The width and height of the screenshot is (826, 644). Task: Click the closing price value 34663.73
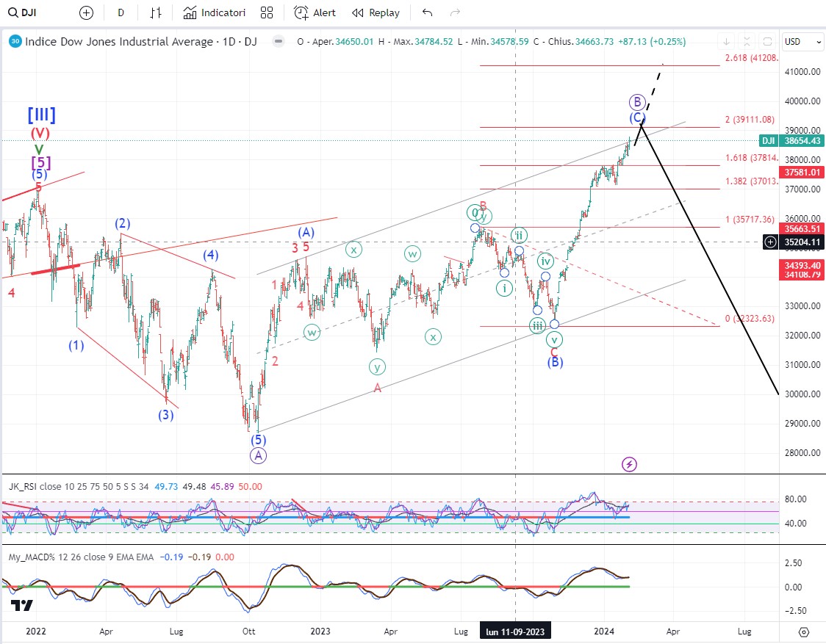click(595, 42)
